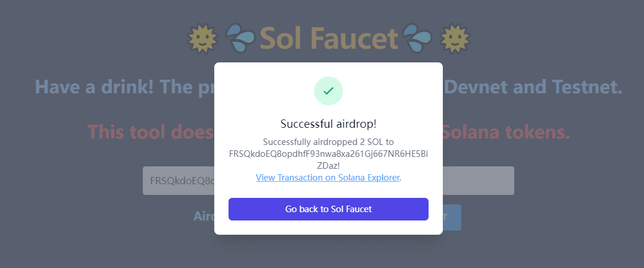Click the red 'This tool does' warning text

[x=150, y=131]
